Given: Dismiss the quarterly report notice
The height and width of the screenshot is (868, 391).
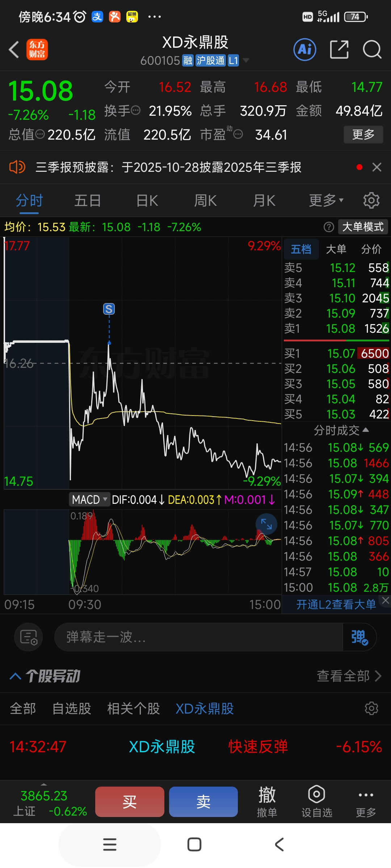Looking at the screenshot, I should 377,167.
